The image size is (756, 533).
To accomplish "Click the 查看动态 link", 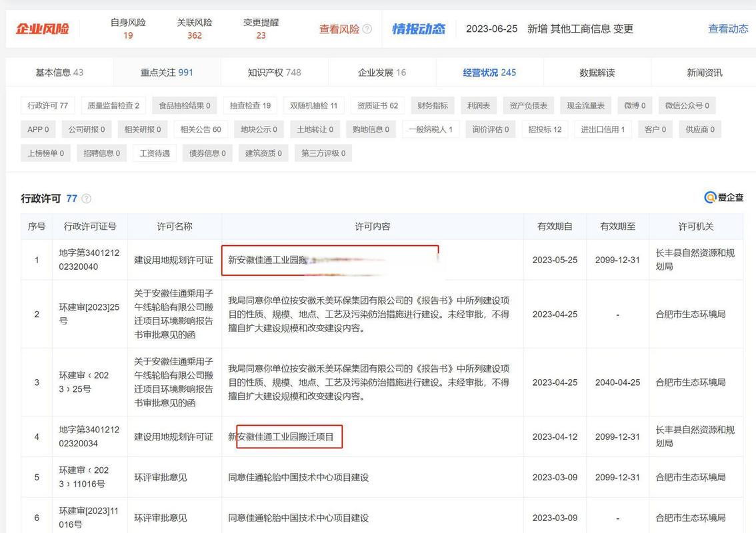I will point(728,29).
